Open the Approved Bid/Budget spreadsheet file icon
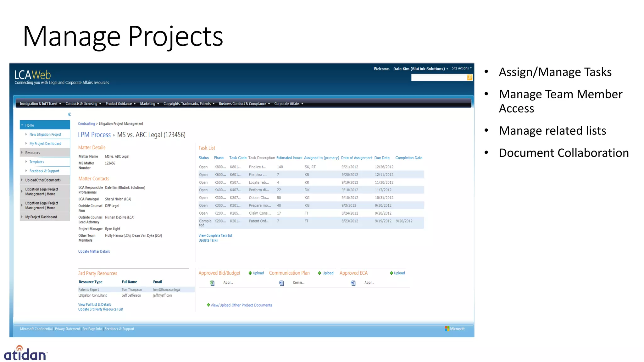Screen dimensions: 644x362 (x=212, y=283)
